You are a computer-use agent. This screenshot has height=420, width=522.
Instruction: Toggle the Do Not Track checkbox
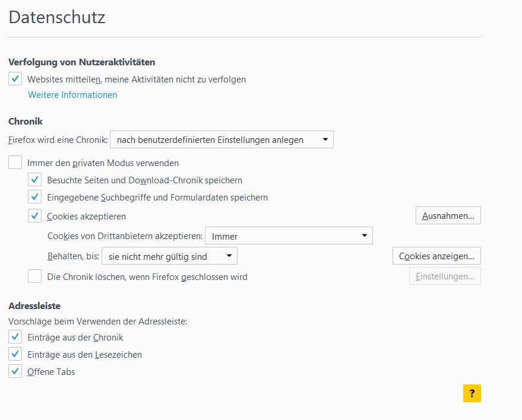click(x=15, y=79)
